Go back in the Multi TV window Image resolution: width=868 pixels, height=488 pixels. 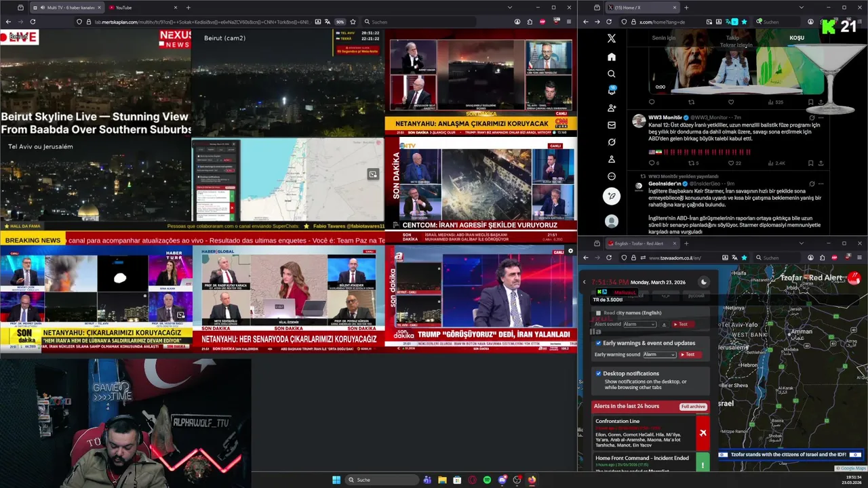[8, 22]
